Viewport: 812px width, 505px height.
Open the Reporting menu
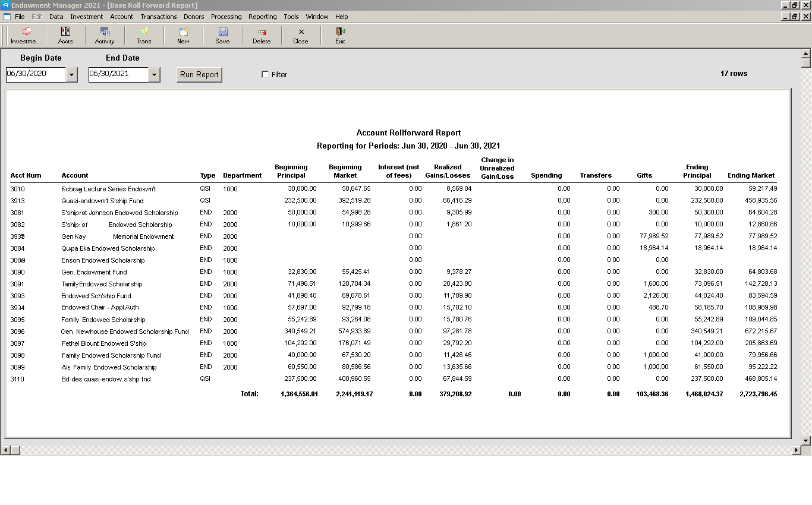[x=262, y=17]
